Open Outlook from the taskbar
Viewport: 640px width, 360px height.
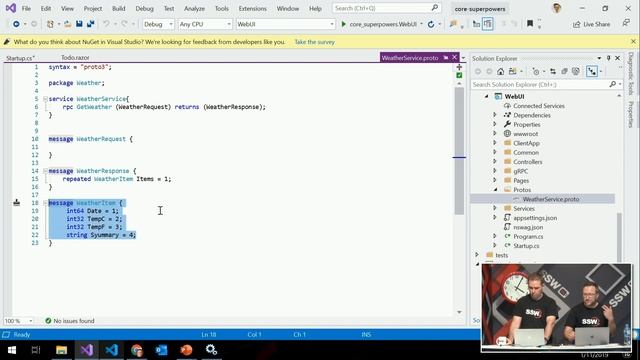coord(162,350)
